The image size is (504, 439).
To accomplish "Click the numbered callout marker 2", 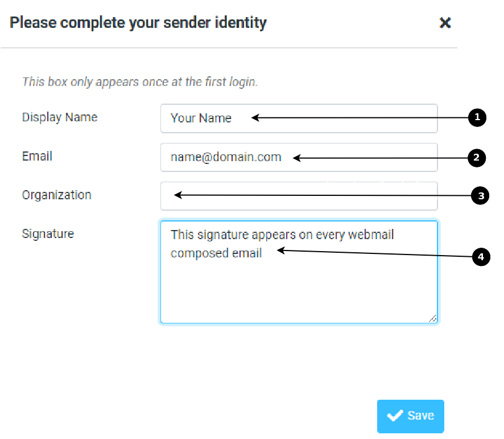I will tap(477, 158).
